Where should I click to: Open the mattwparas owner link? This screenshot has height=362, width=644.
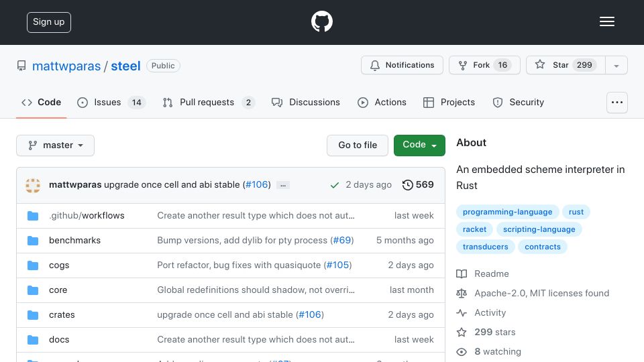click(x=66, y=66)
